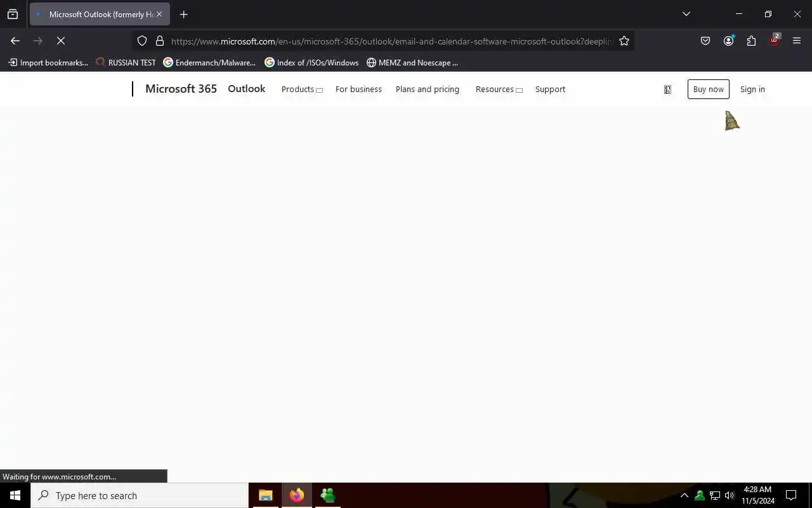Open For business page
812x508 pixels.
pyautogui.click(x=358, y=90)
